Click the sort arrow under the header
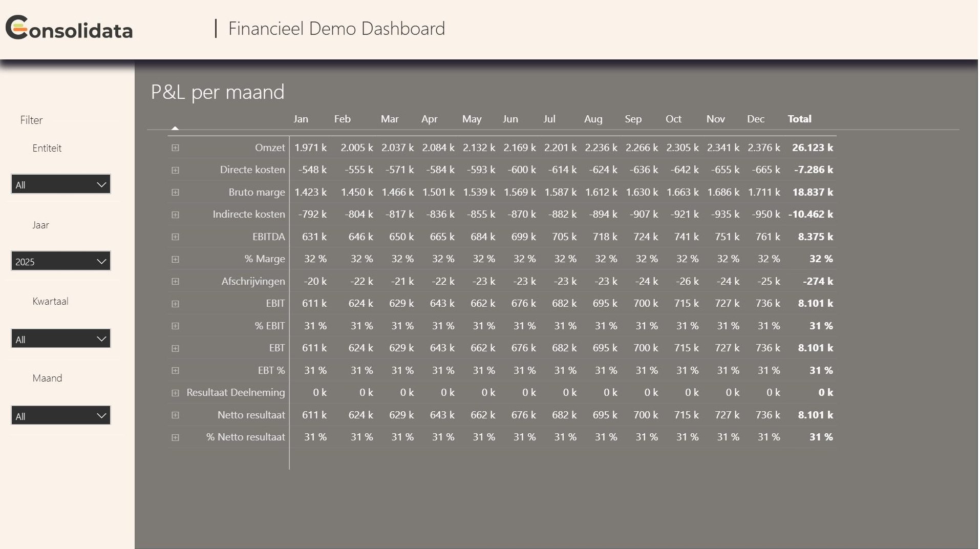This screenshot has width=980, height=549. pyautogui.click(x=175, y=128)
